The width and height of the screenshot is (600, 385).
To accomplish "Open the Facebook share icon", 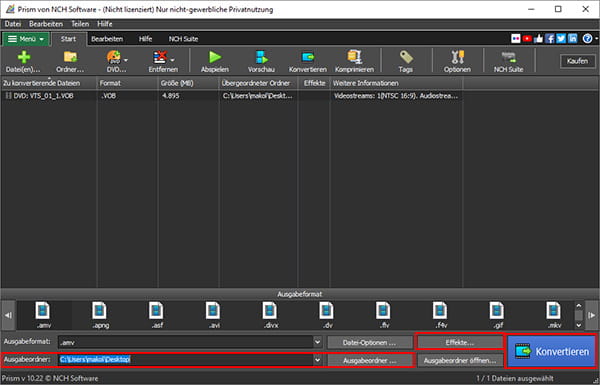I will 550,39.
